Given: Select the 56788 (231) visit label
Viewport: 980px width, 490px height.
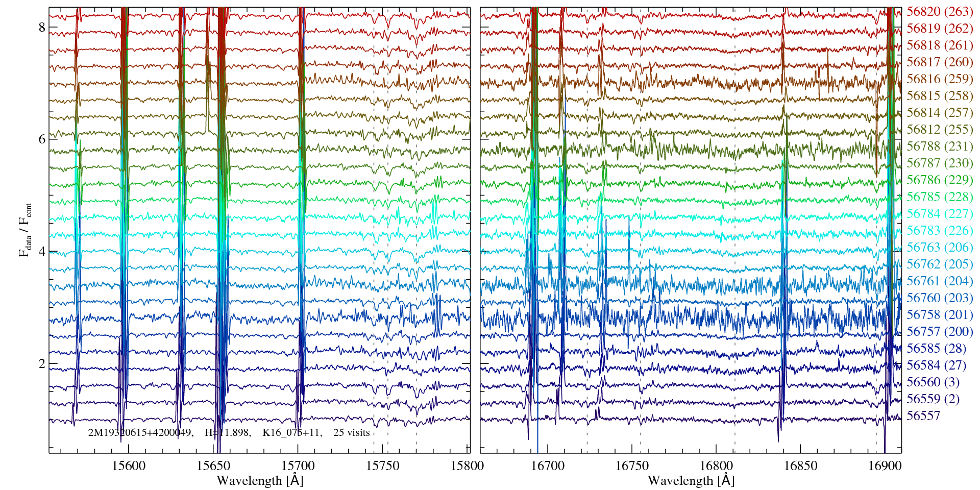Looking at the screenshot, I should pos(940,146).
